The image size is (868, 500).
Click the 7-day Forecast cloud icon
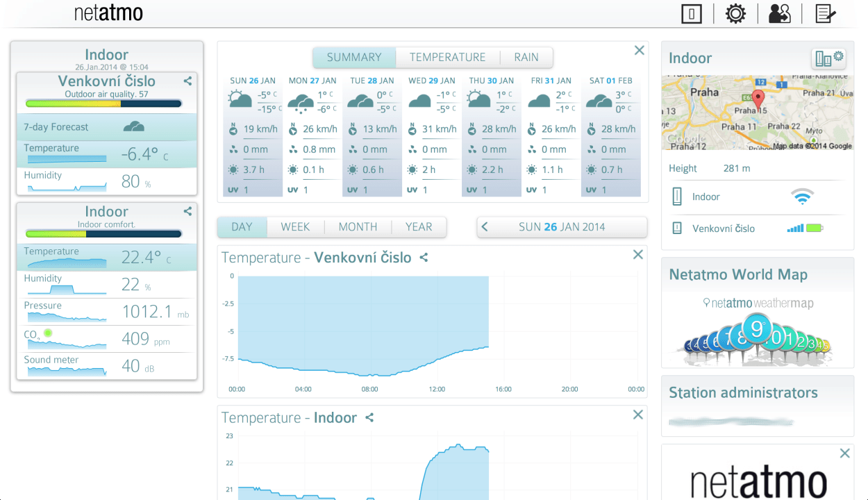133,126
